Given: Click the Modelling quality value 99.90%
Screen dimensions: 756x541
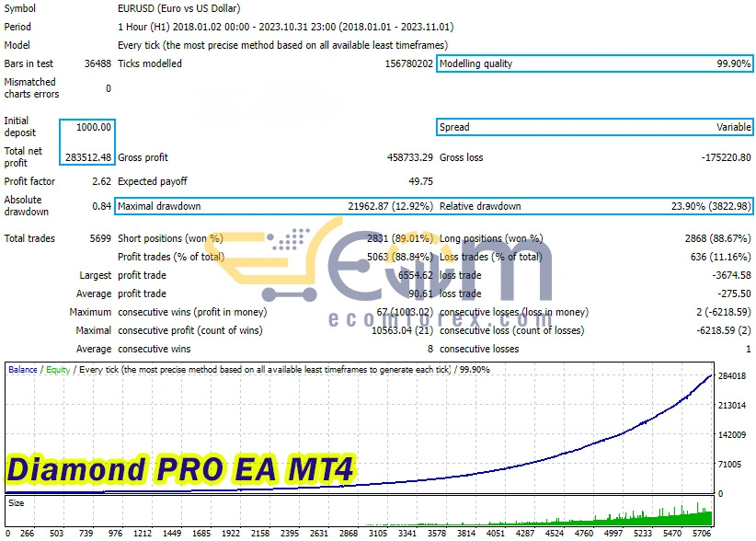Looking at the screenshot, I should coord(733,63).
